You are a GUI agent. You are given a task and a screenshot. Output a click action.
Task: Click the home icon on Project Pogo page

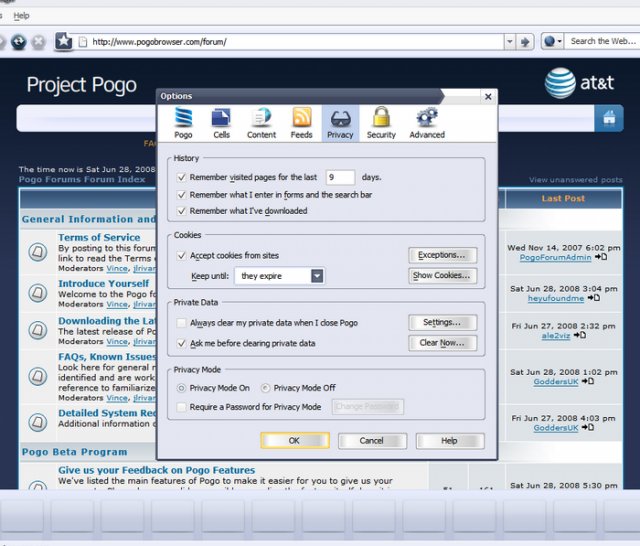pyautogui.click(x=609, y=118)
